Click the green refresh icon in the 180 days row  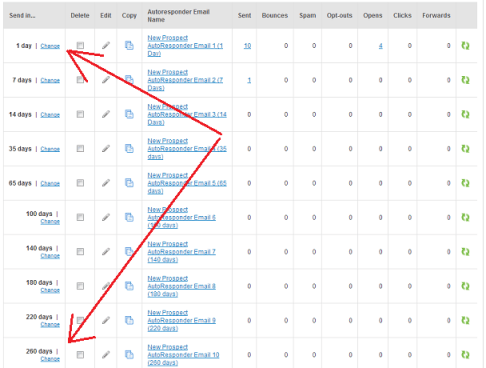point(465,286)
